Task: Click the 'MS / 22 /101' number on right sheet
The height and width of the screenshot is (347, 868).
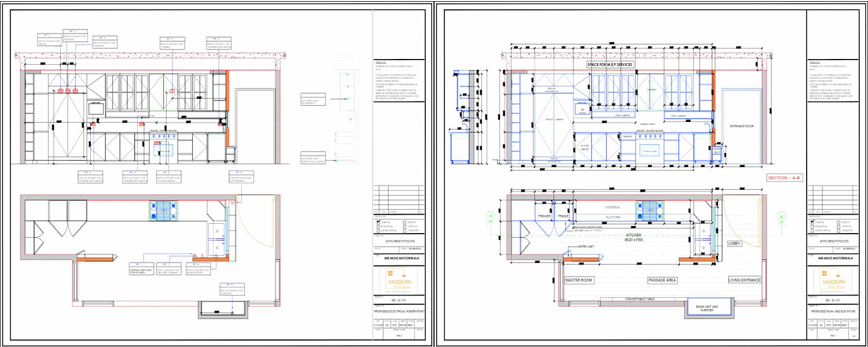Action: [x=832, y=301]
